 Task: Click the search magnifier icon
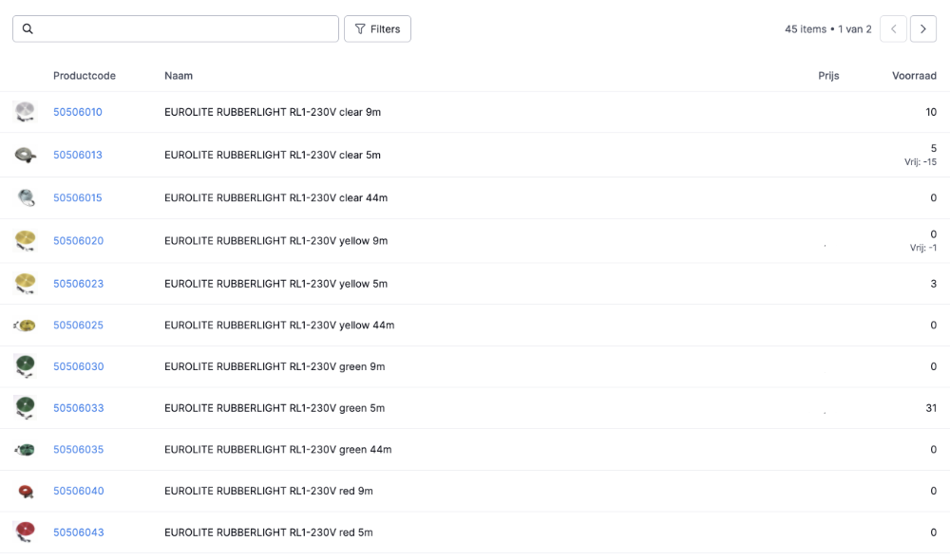28,29
